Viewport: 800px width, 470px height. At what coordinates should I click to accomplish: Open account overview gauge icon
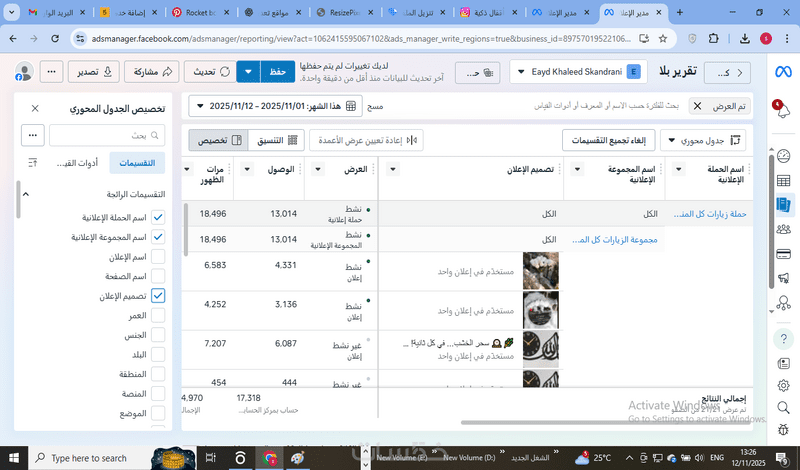pyautogui.click(x=783, y=156)
